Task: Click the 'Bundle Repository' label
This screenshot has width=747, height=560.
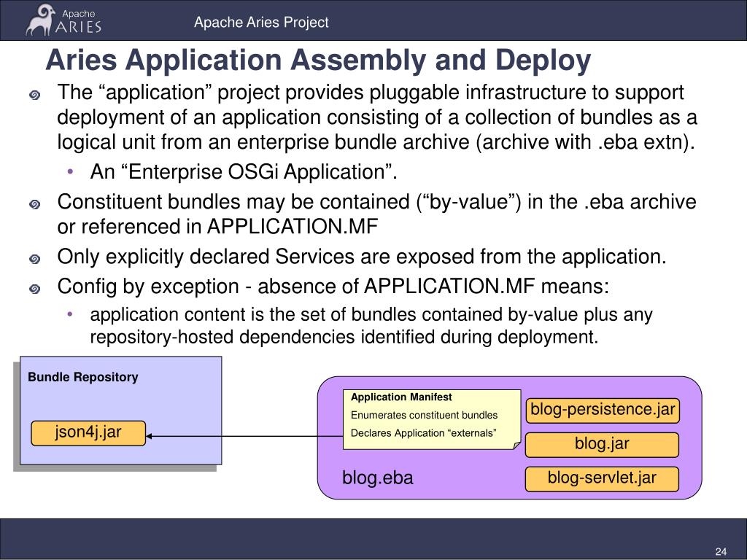Action: click(83, 377)
